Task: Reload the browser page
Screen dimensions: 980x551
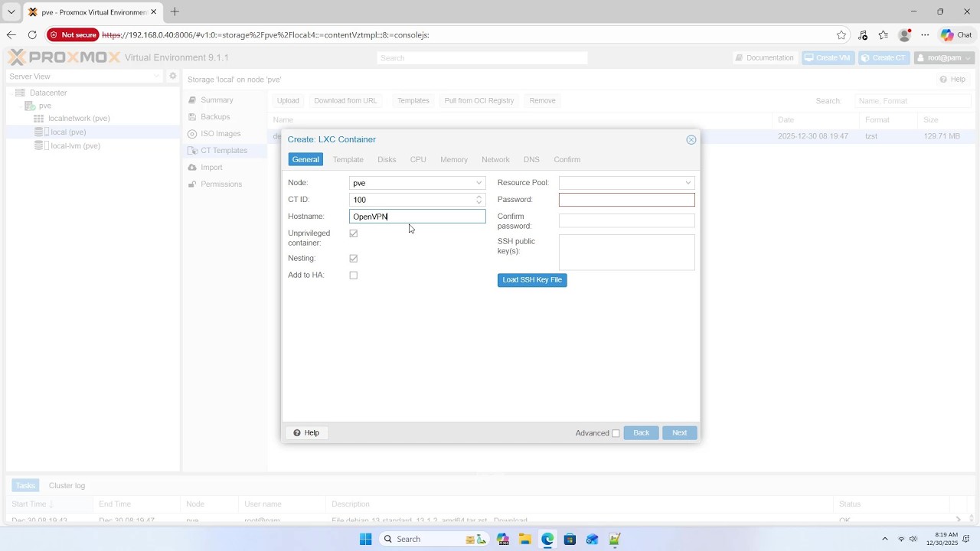Action: tap(32, 35)
